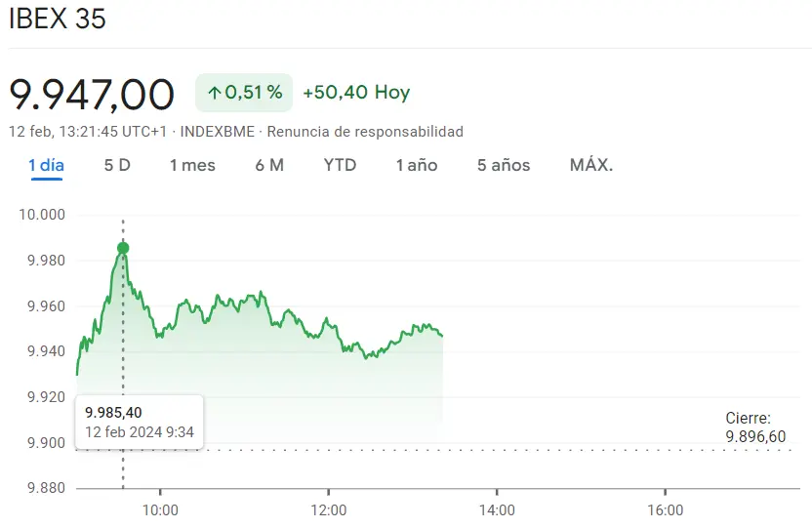Click the green peak marker dot
Screen dimensions: 812x528
pyautogui.click(x=123, y=248)
